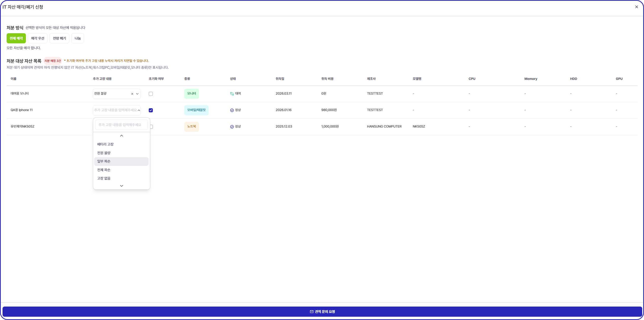Uncheck 초기화 여부 for QA용 Iphone 11
Screen dimensions: 644x320
(151, 110)
